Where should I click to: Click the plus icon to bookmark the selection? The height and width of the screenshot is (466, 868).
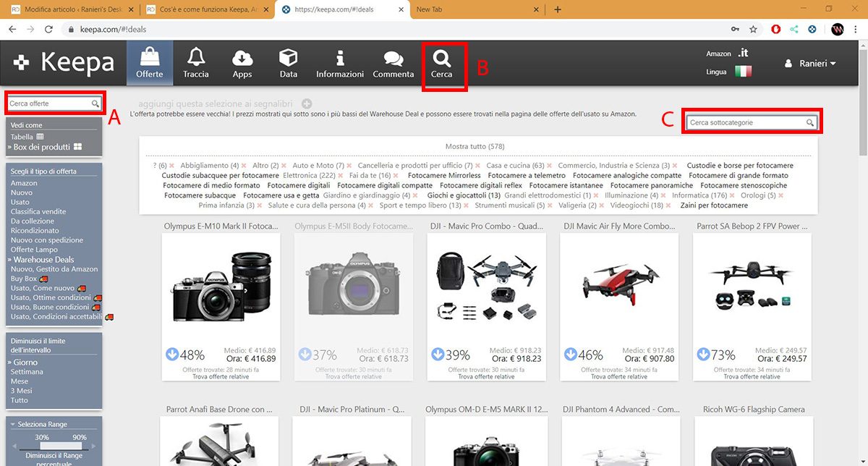(x=307, y=104)
